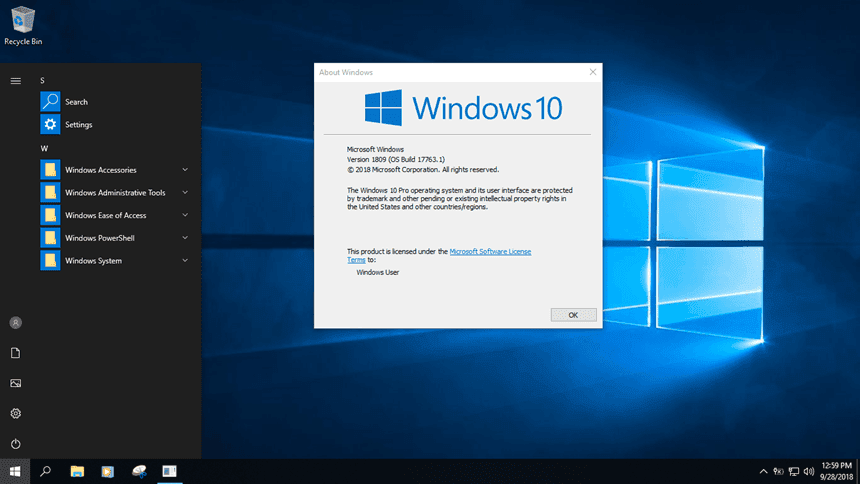Open the Snipping Tool taskbar icon

(x=139, y=471)
